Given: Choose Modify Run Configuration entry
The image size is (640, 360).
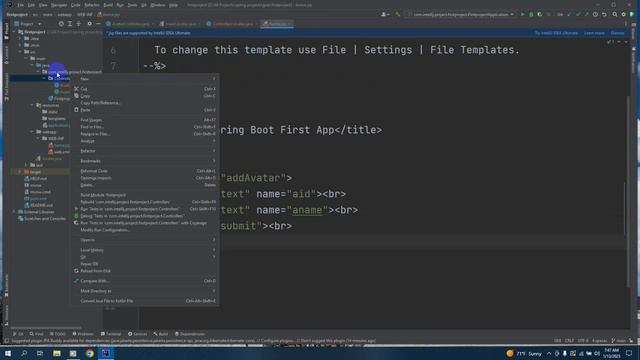Looking at the screenshot, I should coord(145,230).
